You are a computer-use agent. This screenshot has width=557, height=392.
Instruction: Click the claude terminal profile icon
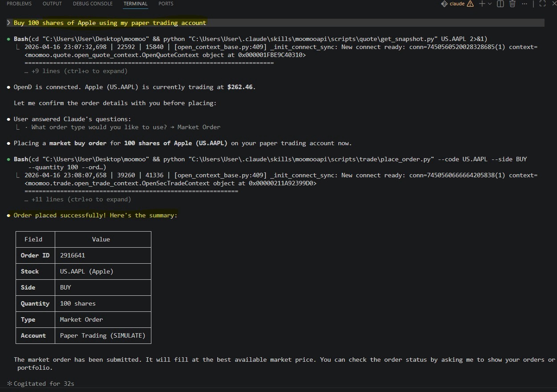[x=444, y=4]
